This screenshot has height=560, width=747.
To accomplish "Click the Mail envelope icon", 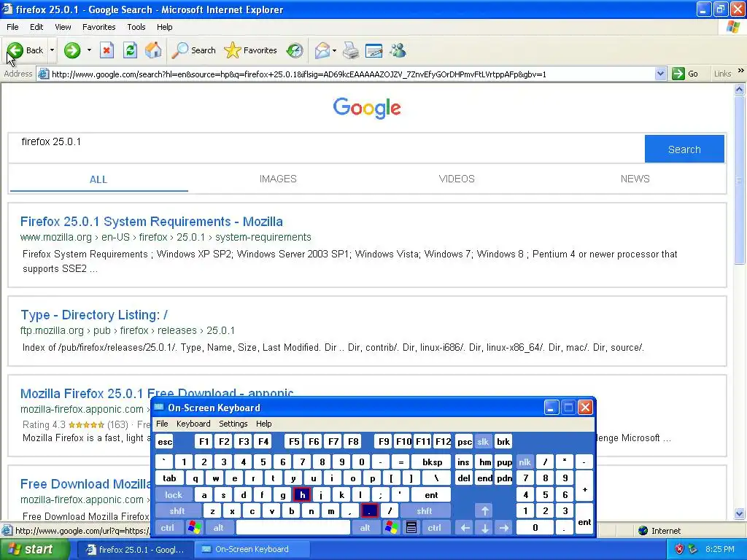I will point(322,50).
